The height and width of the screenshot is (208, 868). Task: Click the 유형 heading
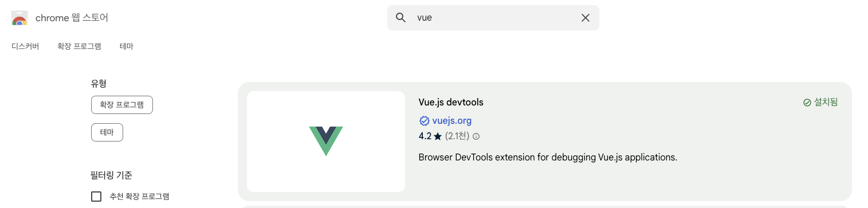pyautogui.click(x=99, y=84)
